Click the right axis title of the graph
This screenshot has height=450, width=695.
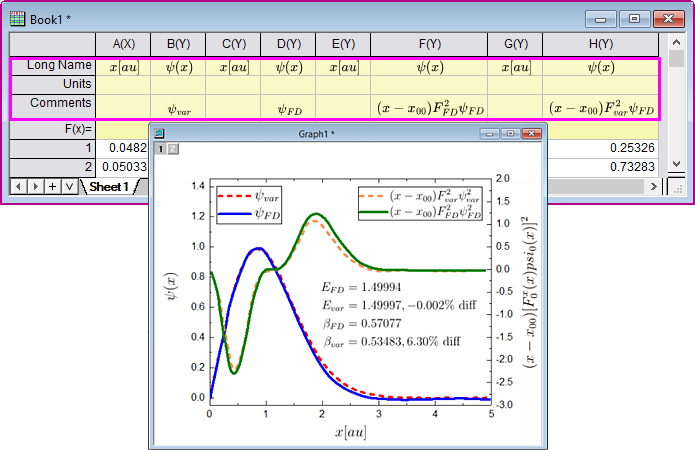529,292
